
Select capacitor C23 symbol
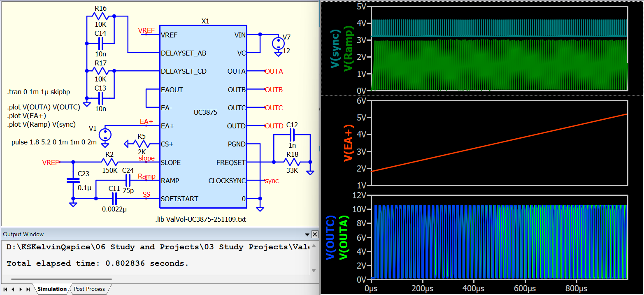[73, 181]
